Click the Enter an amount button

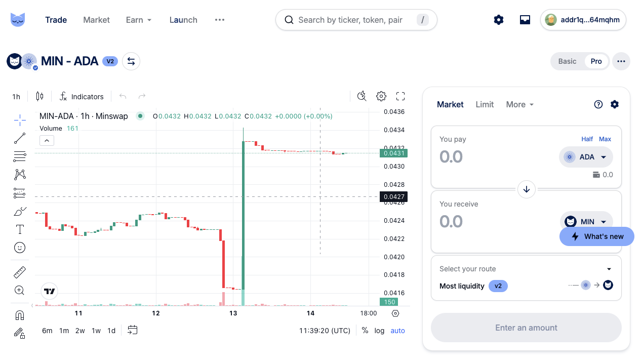(526, 328)
